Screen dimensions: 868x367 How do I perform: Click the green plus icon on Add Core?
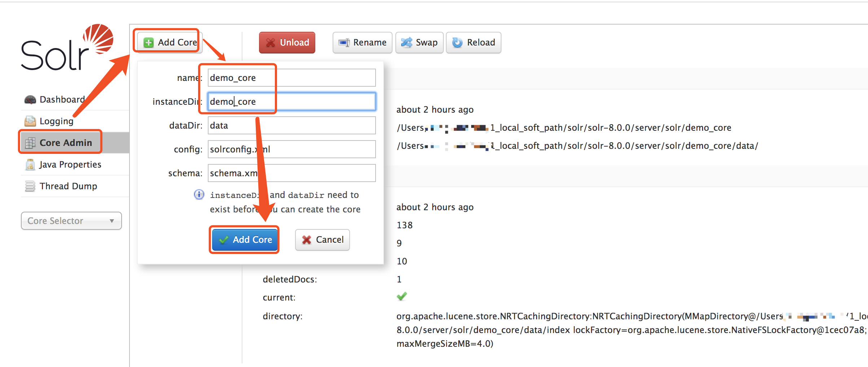tap(148, 43)
